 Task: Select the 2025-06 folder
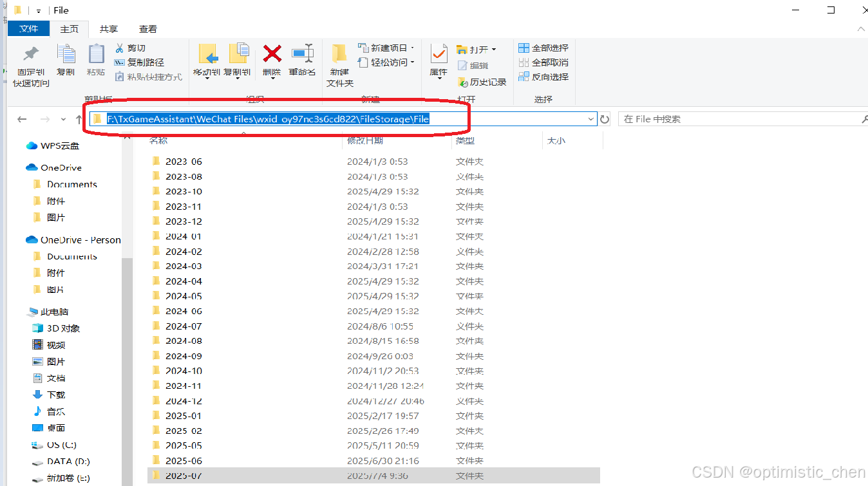coord(373,461)
